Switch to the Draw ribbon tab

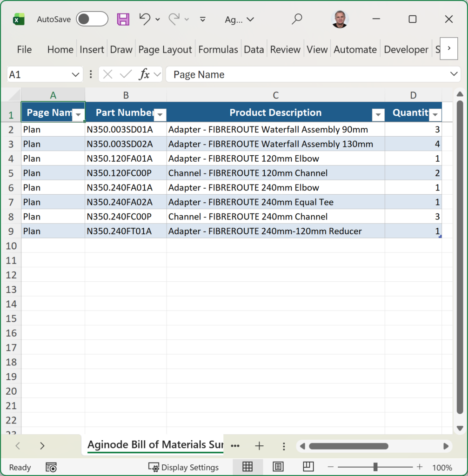pyautogui.click(x=121, y=49)
